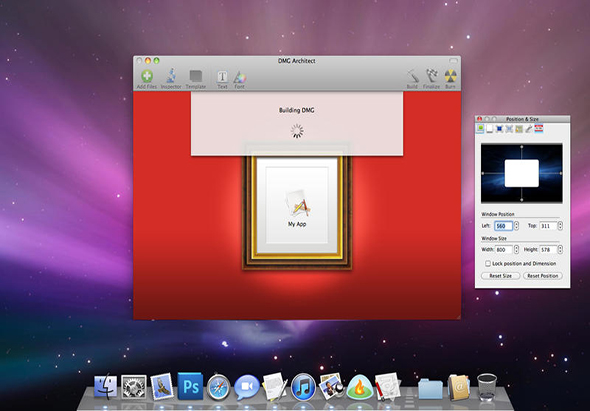Click the Finalize checkered flag icon

pyautogui.click(x=432, y=76)
